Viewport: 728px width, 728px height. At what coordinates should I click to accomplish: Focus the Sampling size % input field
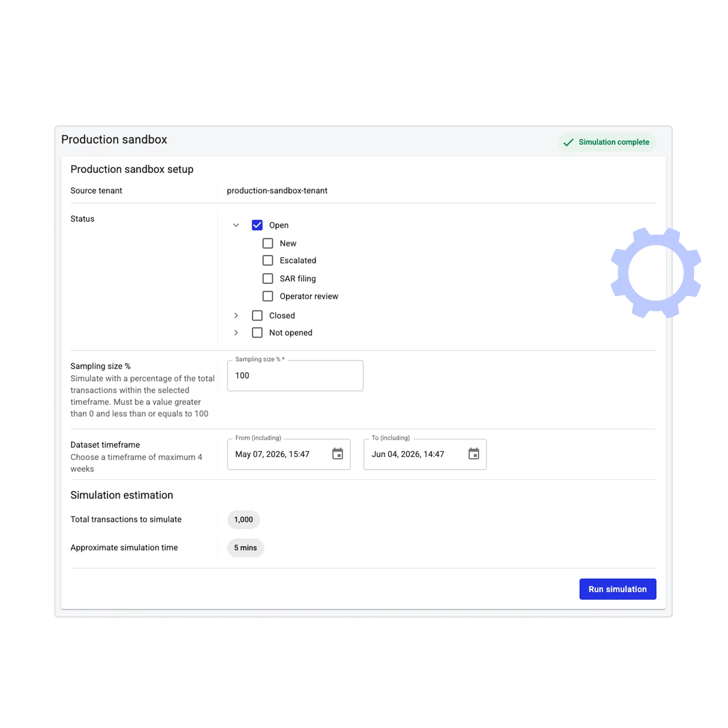point(295,376)
